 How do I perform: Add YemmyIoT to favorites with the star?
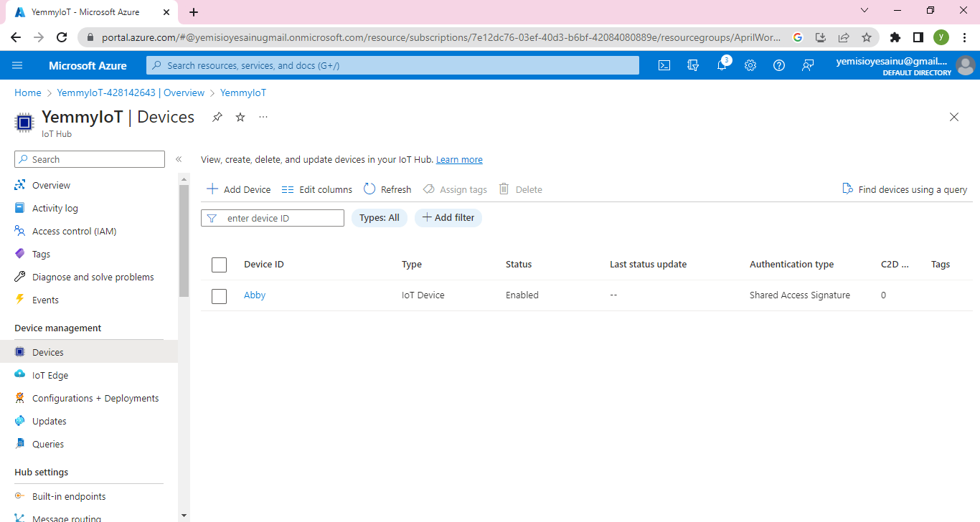click(x=240, y=117)
